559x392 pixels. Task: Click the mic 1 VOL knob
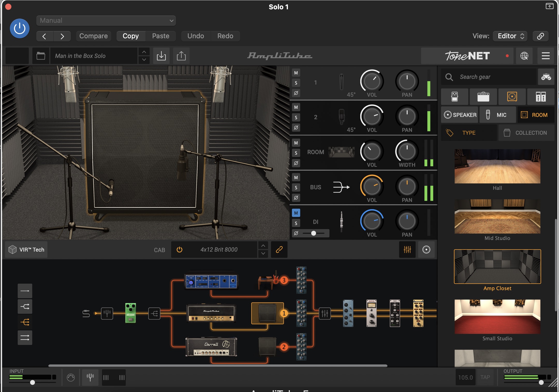(372, 81)
